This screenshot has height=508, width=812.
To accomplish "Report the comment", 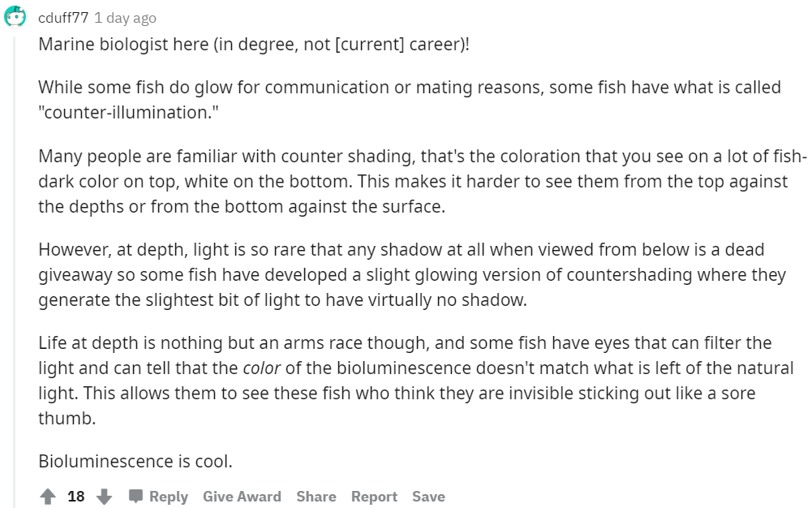I will tap(374, 496).
